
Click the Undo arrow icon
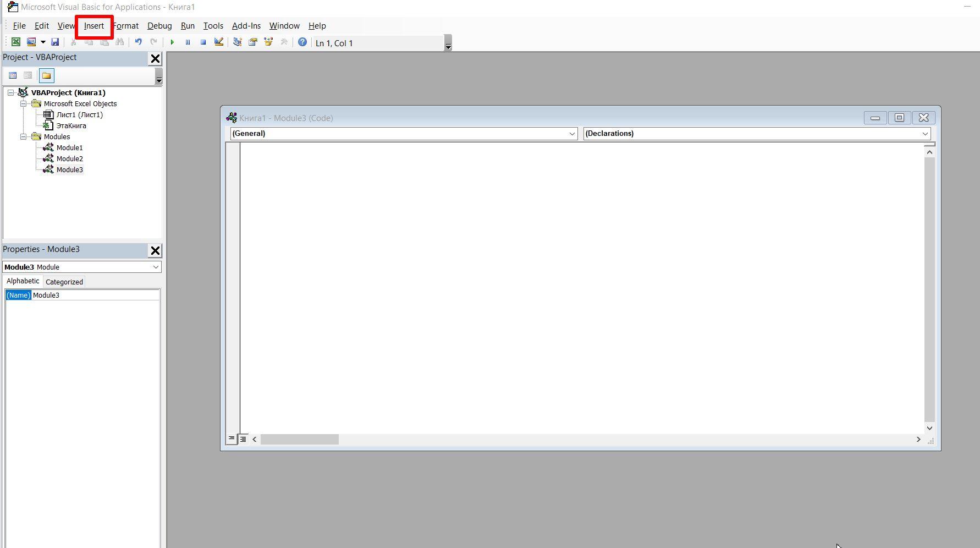(x=139, y=42)
